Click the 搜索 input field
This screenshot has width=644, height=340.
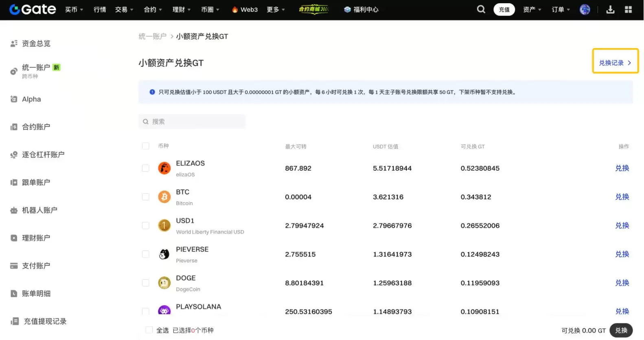pos(195,121)
